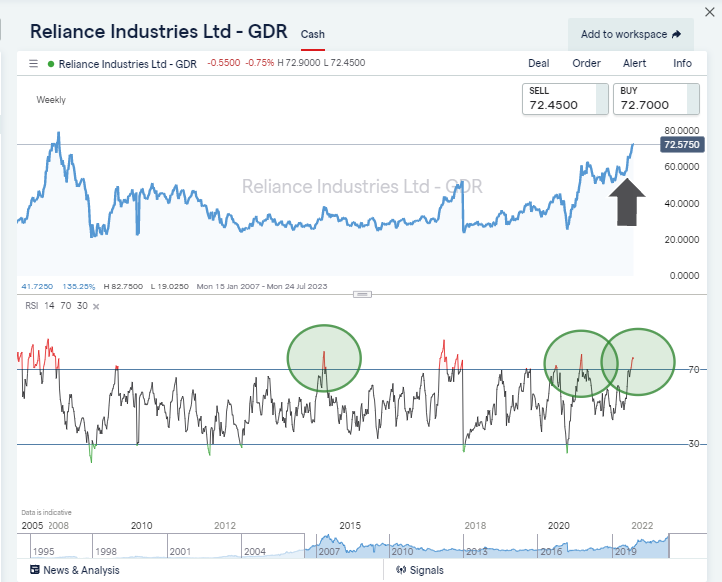Grab the pane divider handle
722x582 pixels.
click(362, 294)
